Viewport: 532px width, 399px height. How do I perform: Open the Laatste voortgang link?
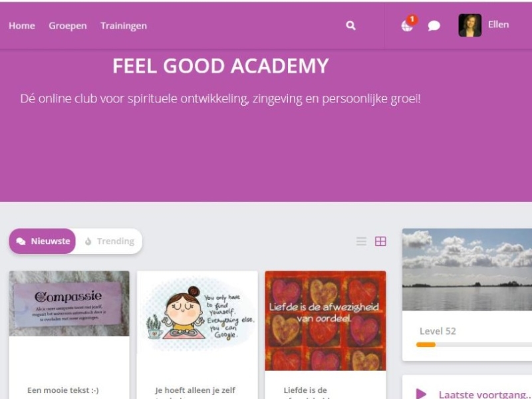(x=485, y=394)
